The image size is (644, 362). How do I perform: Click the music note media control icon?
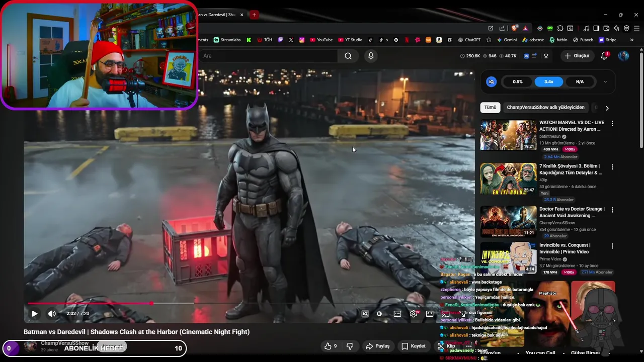pos(586,28)
